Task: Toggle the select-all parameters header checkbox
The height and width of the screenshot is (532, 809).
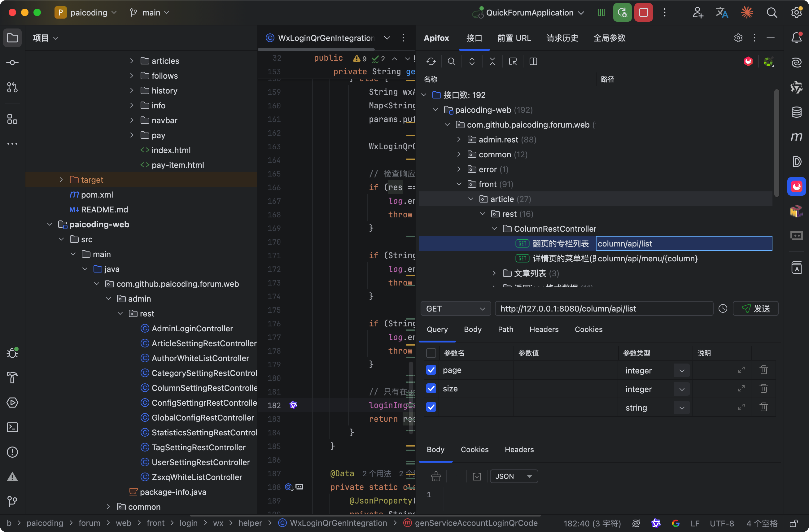Action: tap(431, 353)
